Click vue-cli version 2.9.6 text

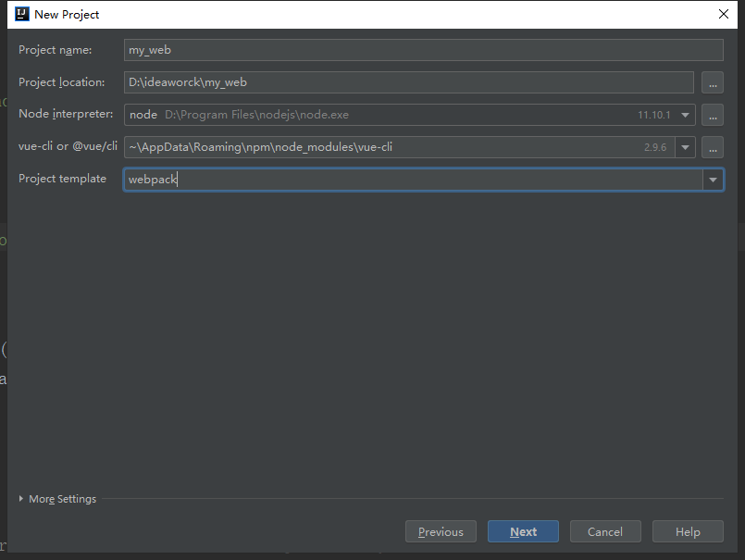click(x=655, y=147)
